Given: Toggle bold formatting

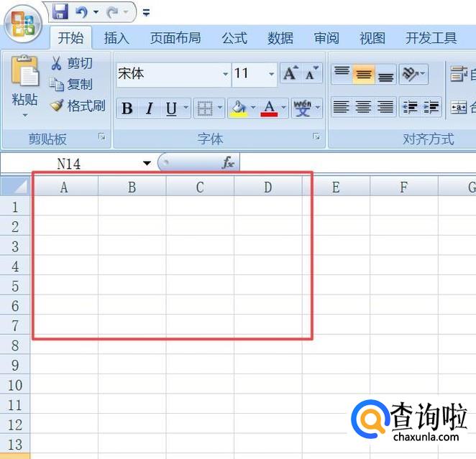Looking at the screenshot, I should coord(127,108).
